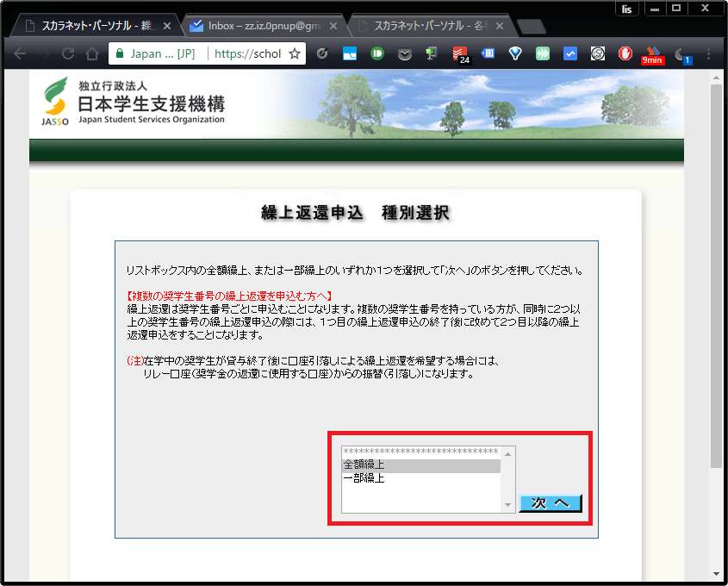The width and height of the screenshot is (728, 586).
Task: Maximize the browser window
Action: (676, 9)
